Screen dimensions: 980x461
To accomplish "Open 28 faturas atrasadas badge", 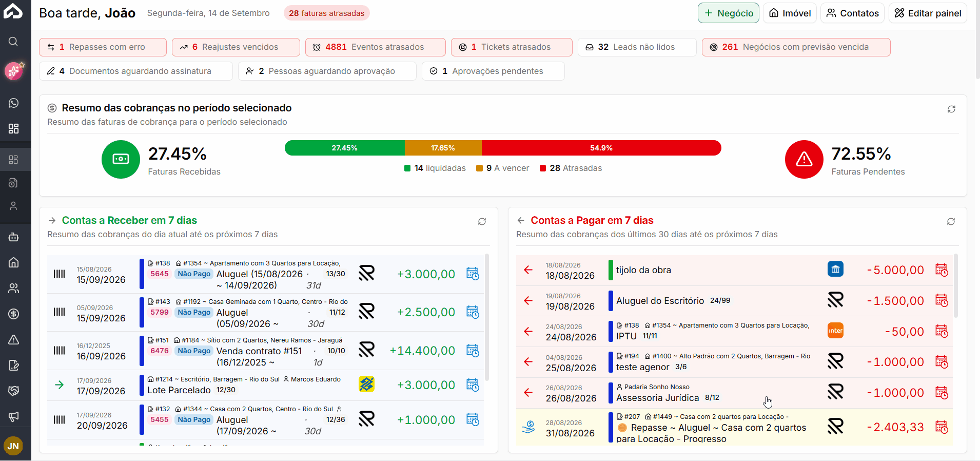I will click(x=327, y=13).
